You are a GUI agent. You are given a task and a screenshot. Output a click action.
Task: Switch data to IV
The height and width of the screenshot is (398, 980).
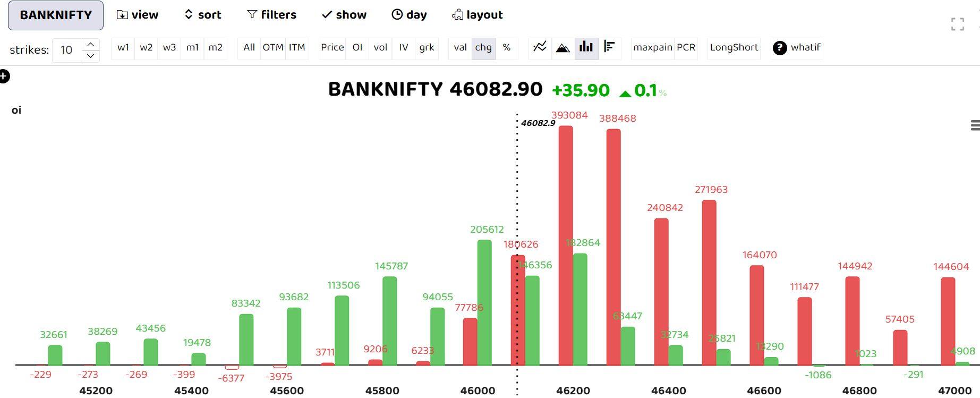coord(404,48)
